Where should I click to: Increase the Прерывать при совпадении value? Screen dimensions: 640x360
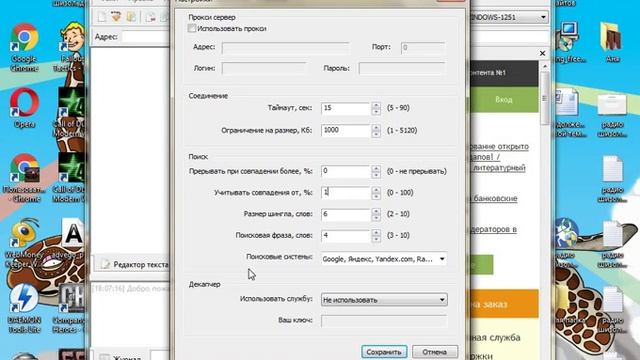[376, 168]
